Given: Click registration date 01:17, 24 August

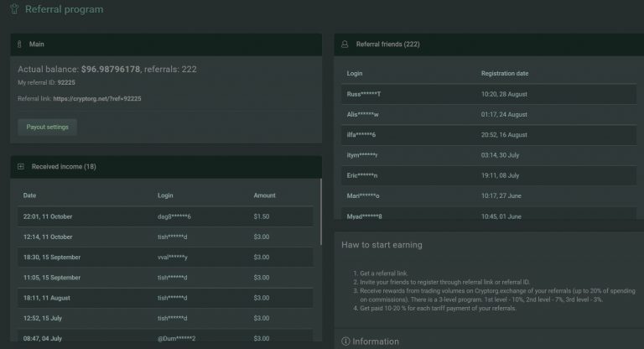Looking at the screenshot, I should [x=504, y=115].
